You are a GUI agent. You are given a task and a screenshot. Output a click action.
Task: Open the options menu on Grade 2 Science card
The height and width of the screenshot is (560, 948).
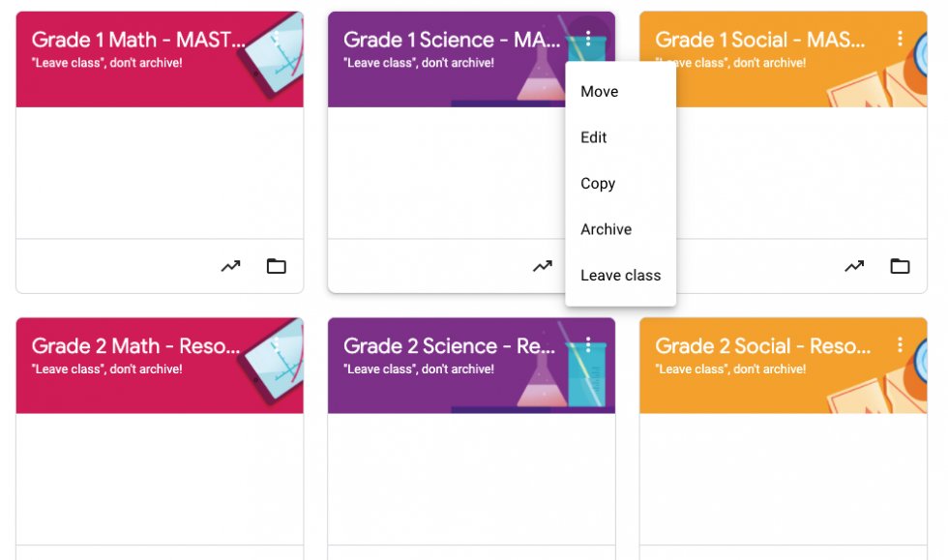coord(588,344)
